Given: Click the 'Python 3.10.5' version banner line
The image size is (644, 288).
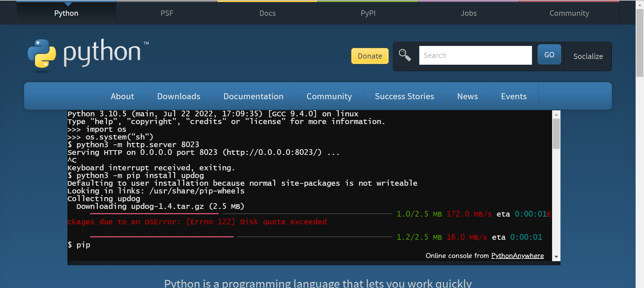Looking at the screenshot, I should 213,114.
